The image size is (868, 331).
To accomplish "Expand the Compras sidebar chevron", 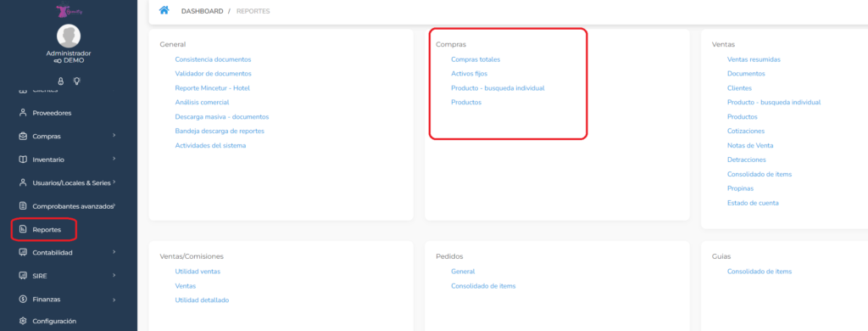I will pyautogui.click(x=114, y=135).
